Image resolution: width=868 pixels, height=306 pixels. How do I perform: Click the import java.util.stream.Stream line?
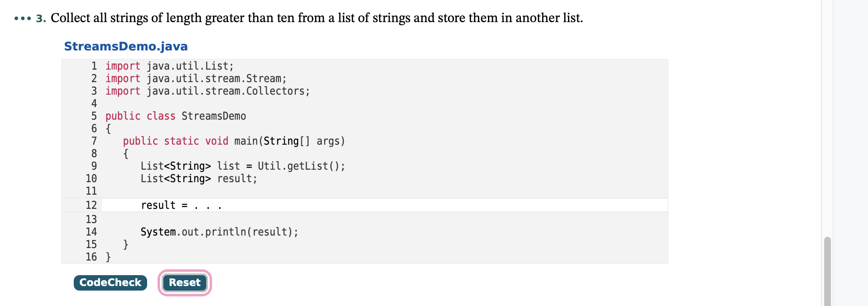click(x=196, y=79)
